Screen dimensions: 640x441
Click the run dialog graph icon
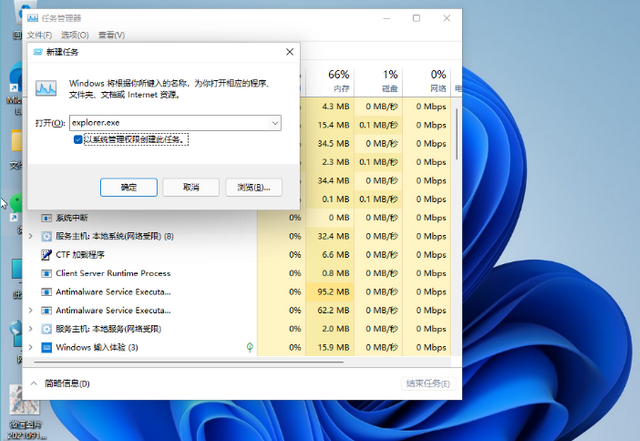[x=46, y=88]
